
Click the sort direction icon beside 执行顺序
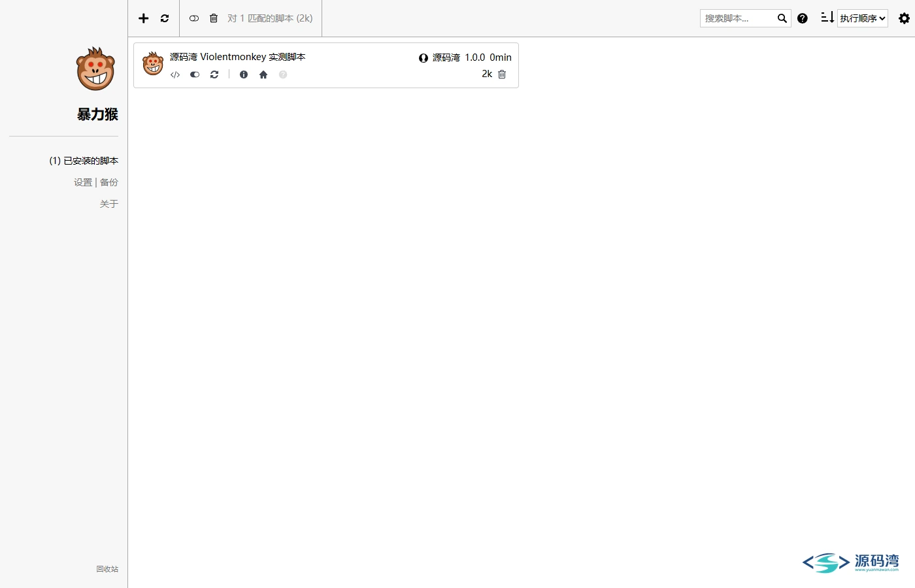click(827, 18)
